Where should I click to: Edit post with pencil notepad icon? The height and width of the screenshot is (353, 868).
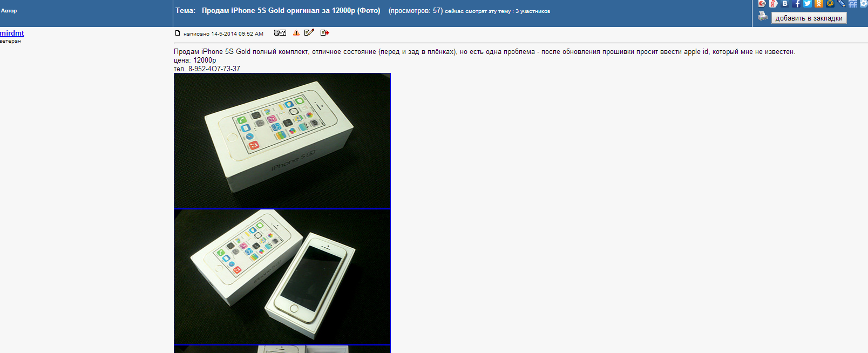click(309, 32)
